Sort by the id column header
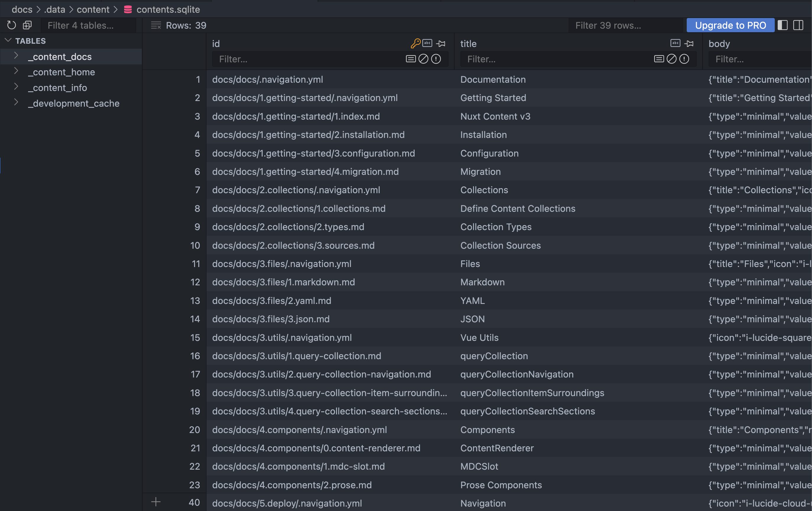The height and width of the screenshot is (511, 812). click(216, 43)
